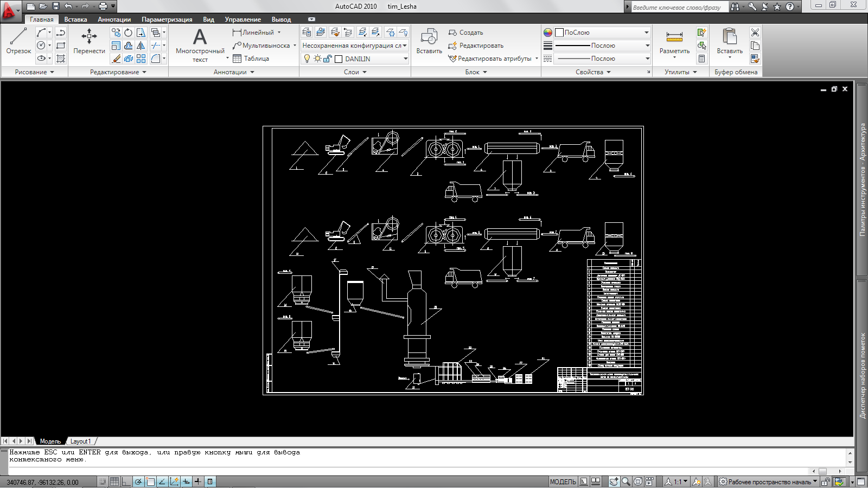Switch to the Управление ribbon tab
Viewport: 868px width, 488px height.
click(242, 20)
